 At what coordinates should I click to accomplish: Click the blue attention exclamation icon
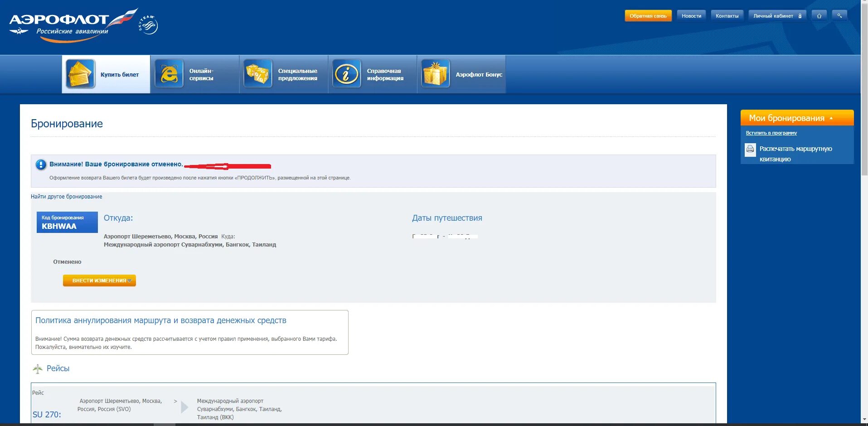(x=41, y=165)
